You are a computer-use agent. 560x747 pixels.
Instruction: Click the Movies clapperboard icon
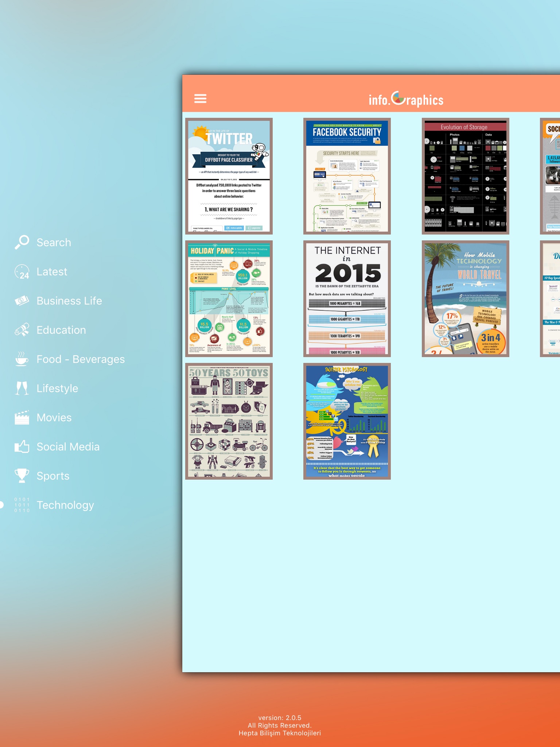(x=22, y=418)
